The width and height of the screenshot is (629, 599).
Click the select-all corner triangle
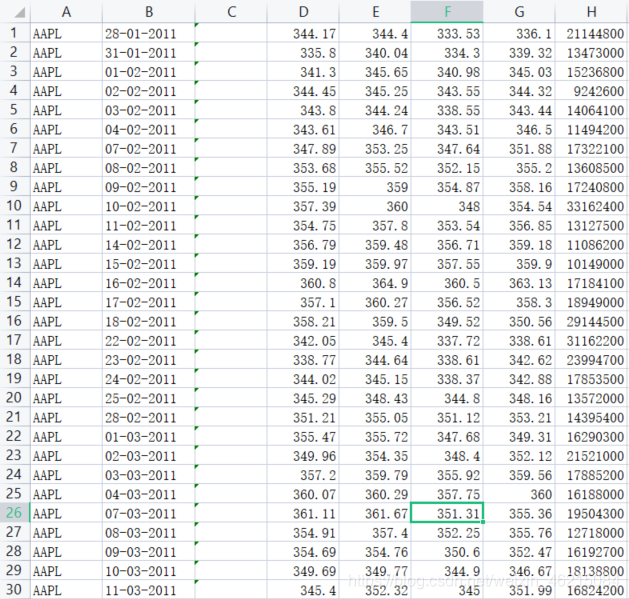20,13
